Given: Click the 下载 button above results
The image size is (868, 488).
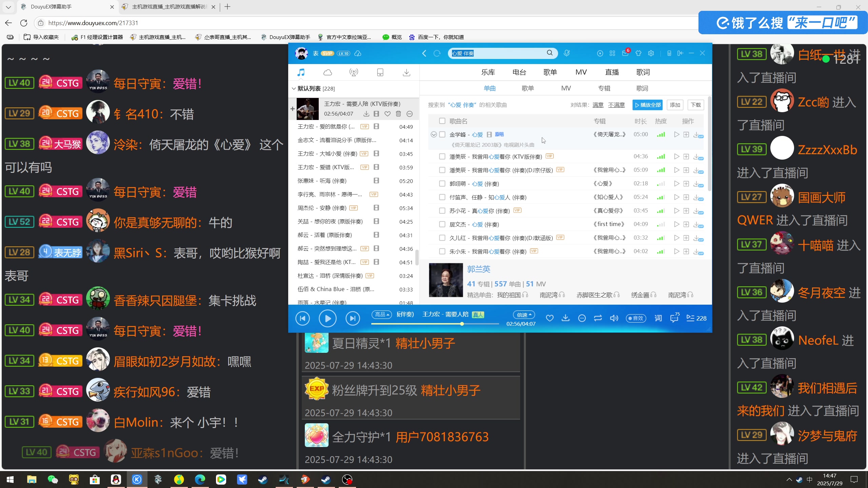Looking at the screenshot, I should [x=696, y=105].
